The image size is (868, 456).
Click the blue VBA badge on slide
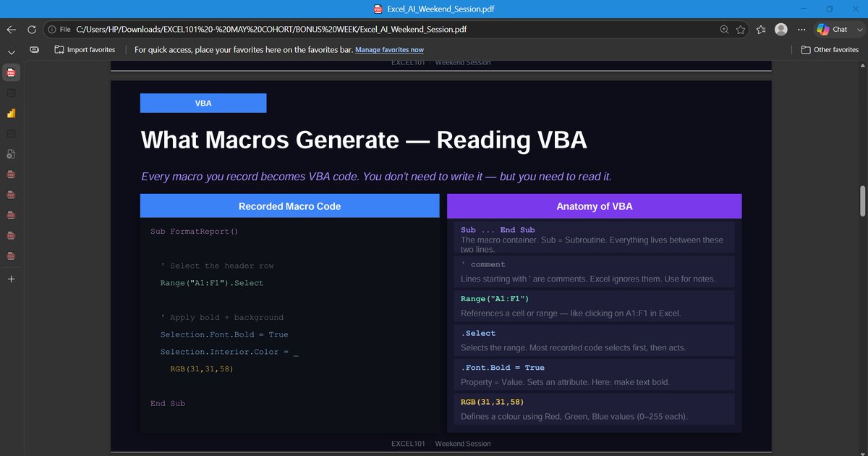tap(203, 104)
